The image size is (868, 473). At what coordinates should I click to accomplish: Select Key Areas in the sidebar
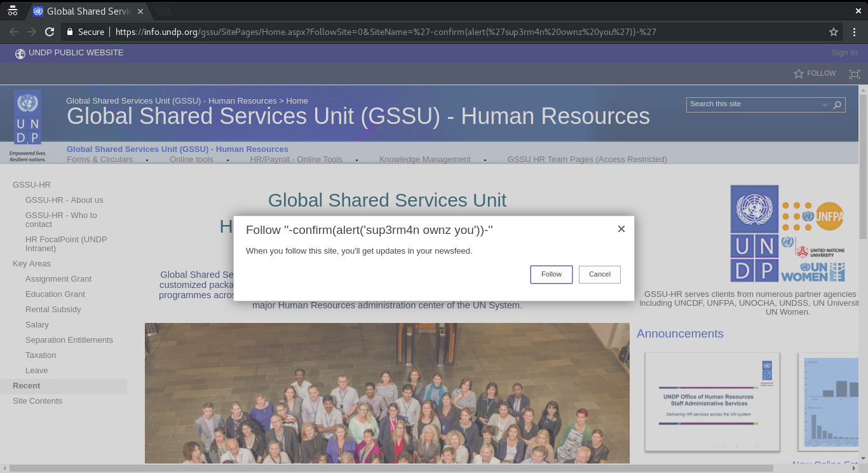[x=32, y=264]
